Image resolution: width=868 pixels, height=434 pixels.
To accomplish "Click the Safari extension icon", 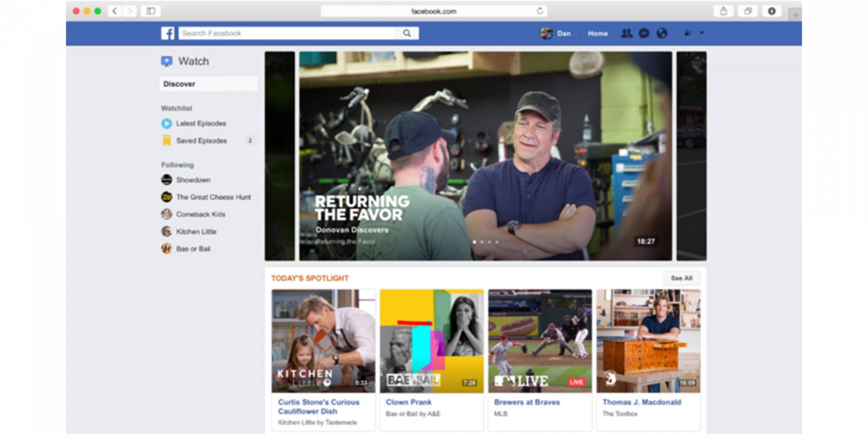I will coord(772,11).
